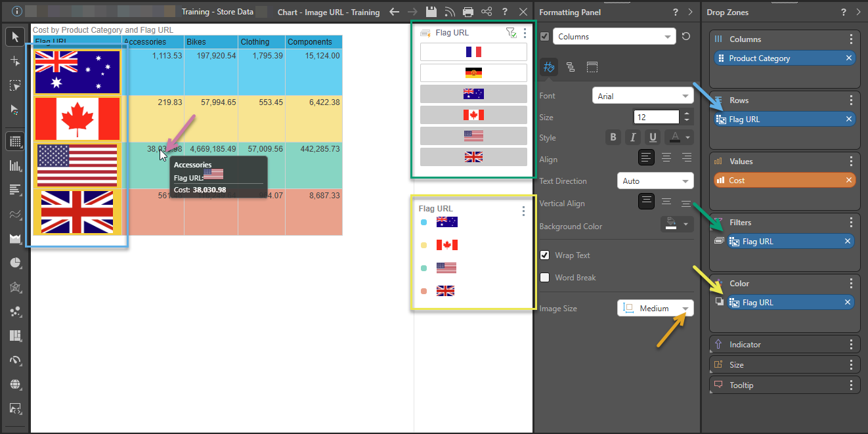Enable the Word Break checkbox
Viewport: 868px width, 434px height.
(x=544, y=278)
